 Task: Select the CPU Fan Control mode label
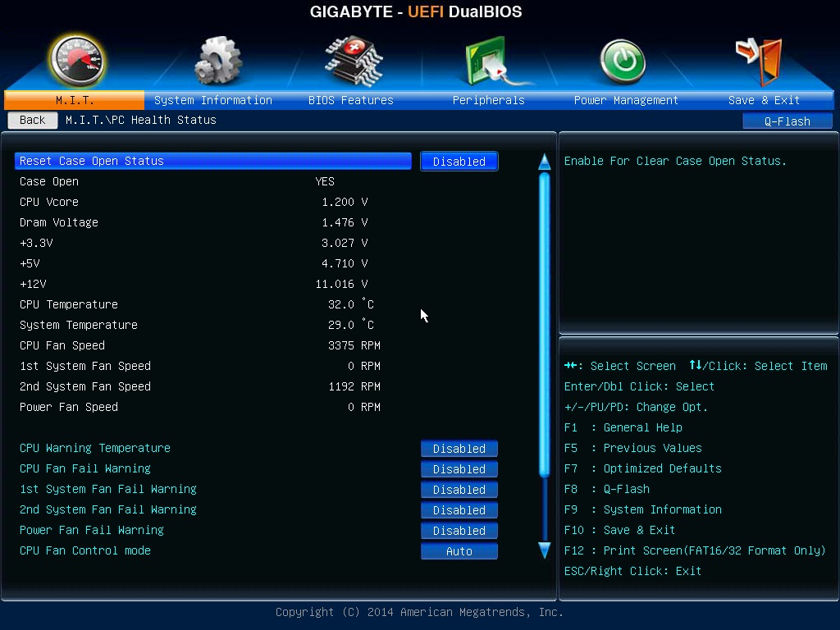[x=85, y=550]
